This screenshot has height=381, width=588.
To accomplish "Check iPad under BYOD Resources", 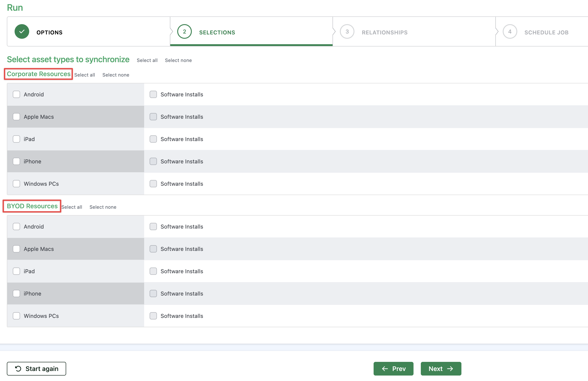I will point(16,271).
